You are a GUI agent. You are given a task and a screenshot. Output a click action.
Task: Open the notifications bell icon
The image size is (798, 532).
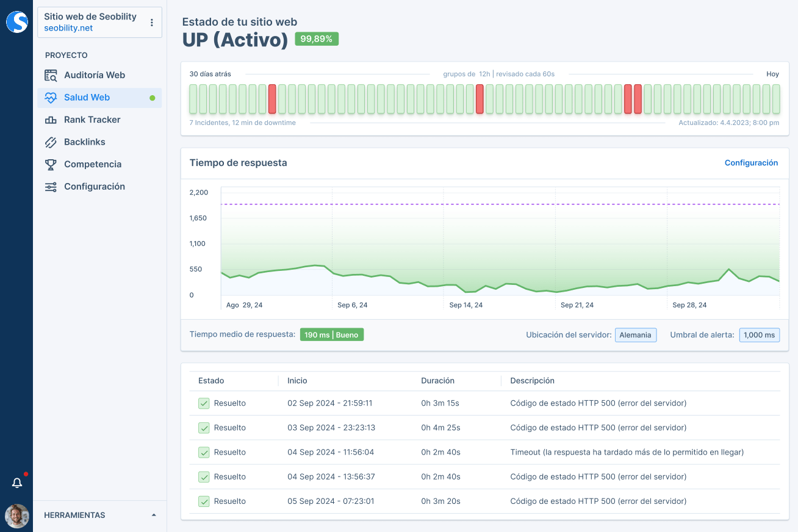[x=17, y=482]
